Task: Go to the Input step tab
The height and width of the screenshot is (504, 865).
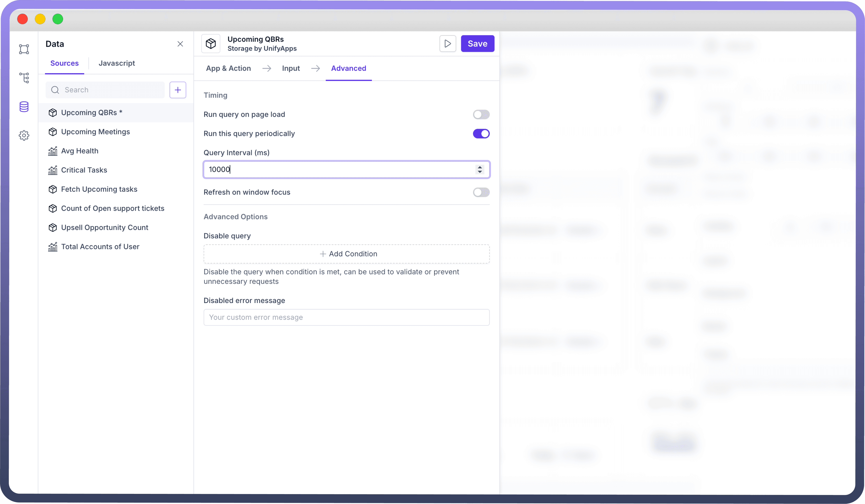Action: [x=291, y=68]
